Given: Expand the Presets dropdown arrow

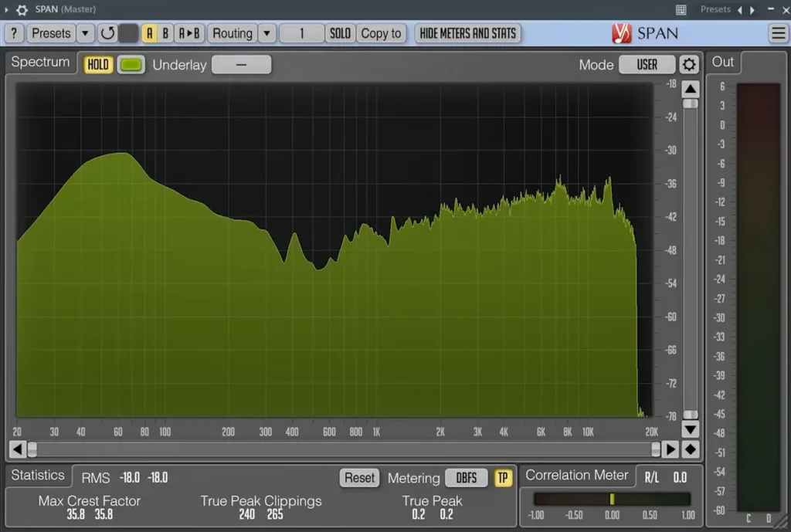Looking at the screenshot, I should [x=85, y=33].
